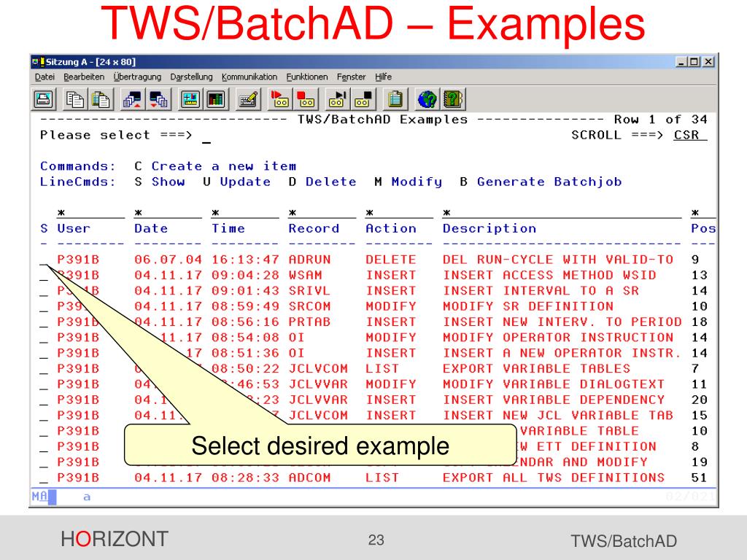Click the filter field above Time column
Screen dimensions: 747x560
245,214
